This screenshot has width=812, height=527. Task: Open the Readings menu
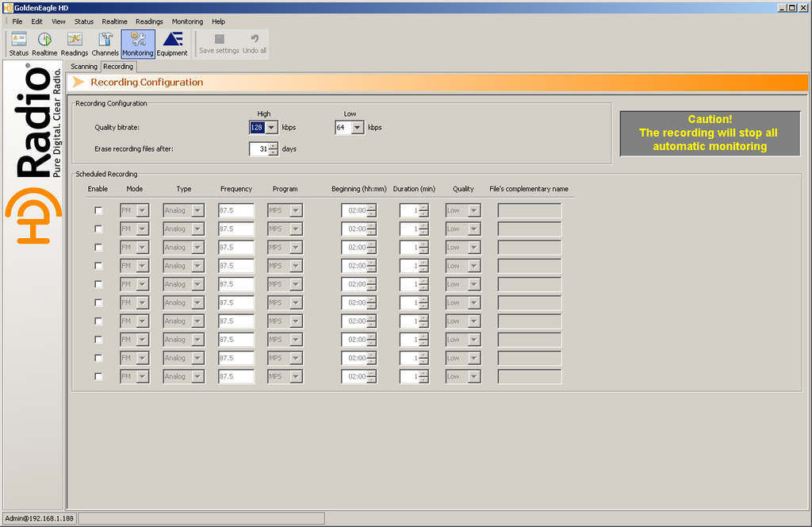pos(149,21)
